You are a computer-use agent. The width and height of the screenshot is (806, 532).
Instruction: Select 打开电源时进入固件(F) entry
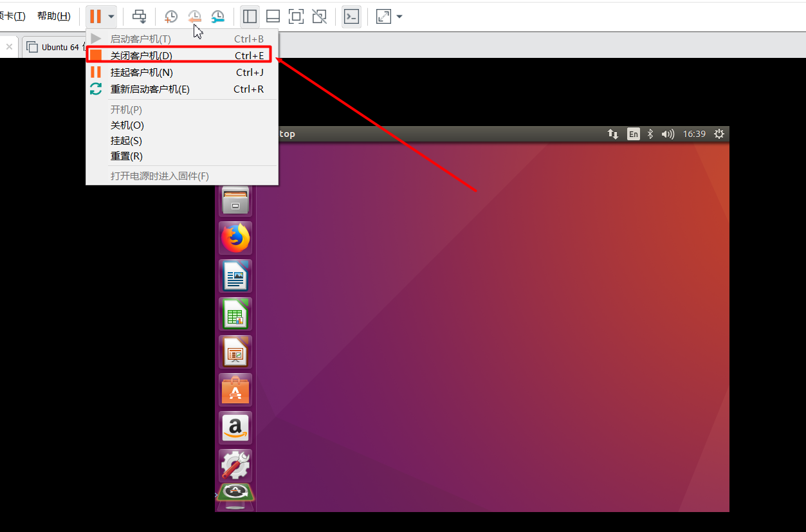[x=182, y=176]
